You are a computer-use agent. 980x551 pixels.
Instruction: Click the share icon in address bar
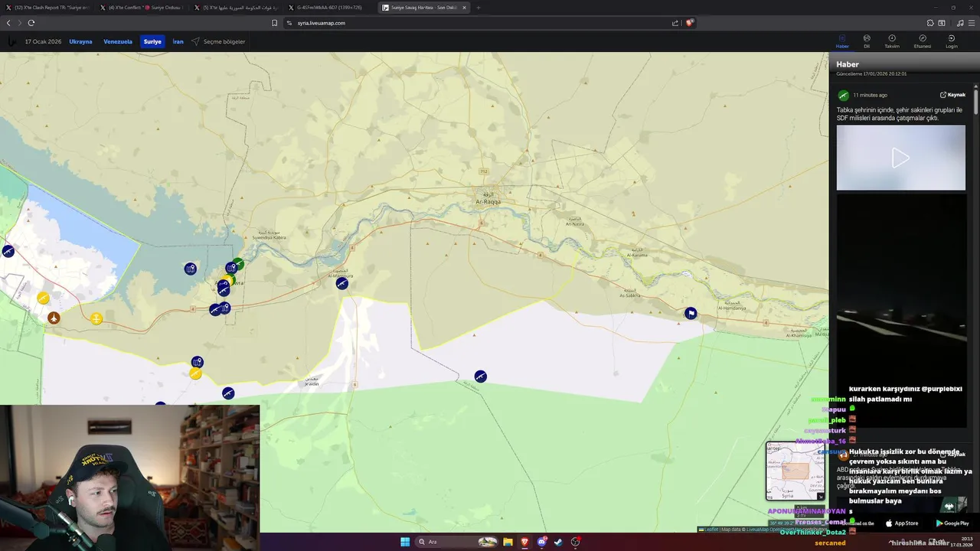coord(675,23)
